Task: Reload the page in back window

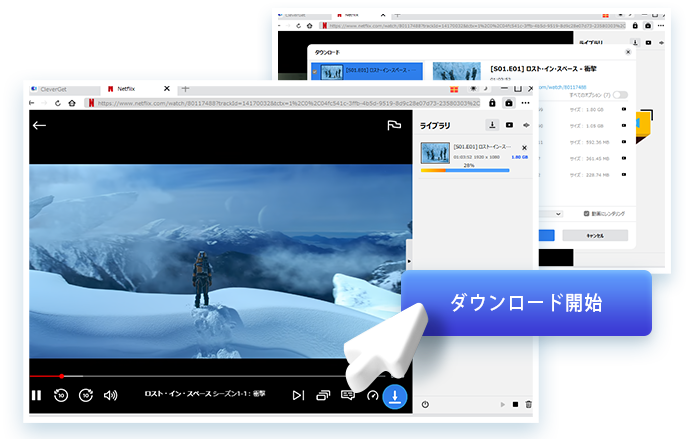Action: 298,26
